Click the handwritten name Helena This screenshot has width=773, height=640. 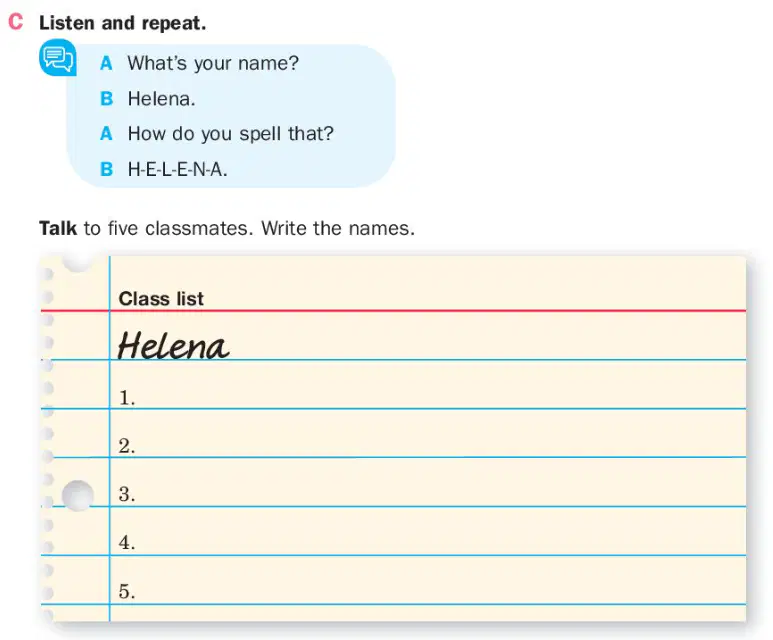pos(174,345)
